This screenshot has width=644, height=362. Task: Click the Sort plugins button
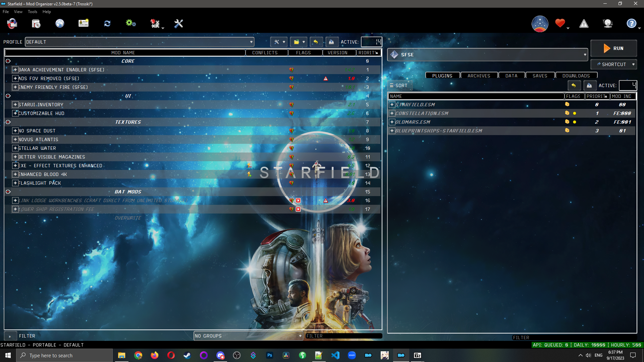399,85
